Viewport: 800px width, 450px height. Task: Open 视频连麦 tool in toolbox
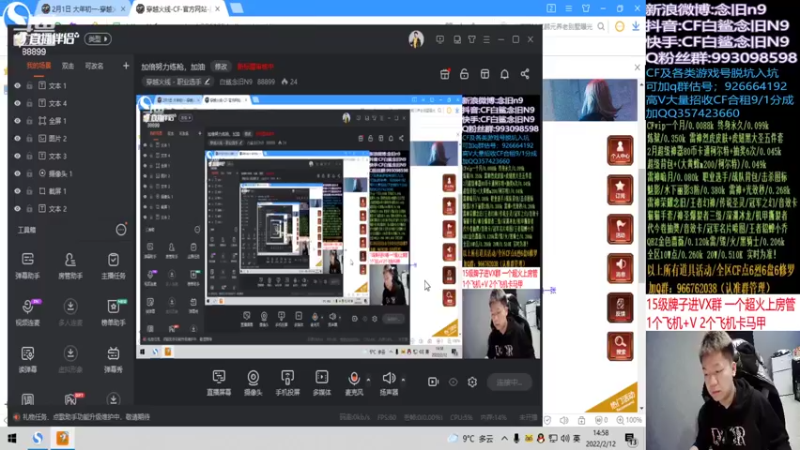click(28, 312)
